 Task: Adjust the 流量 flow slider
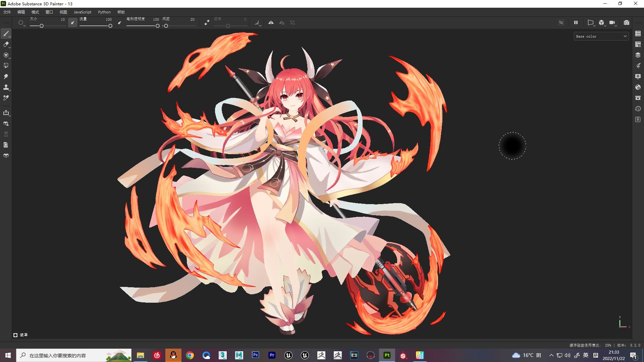[x=95, y=26]
